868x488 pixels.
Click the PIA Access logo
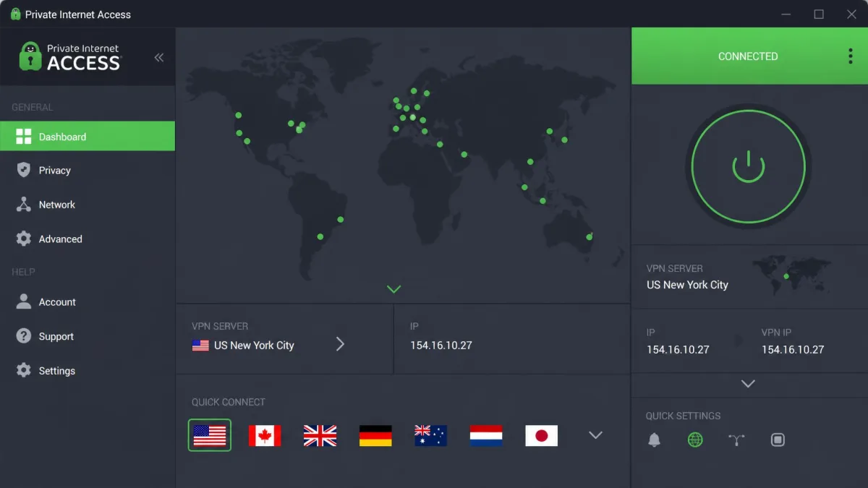70,56
